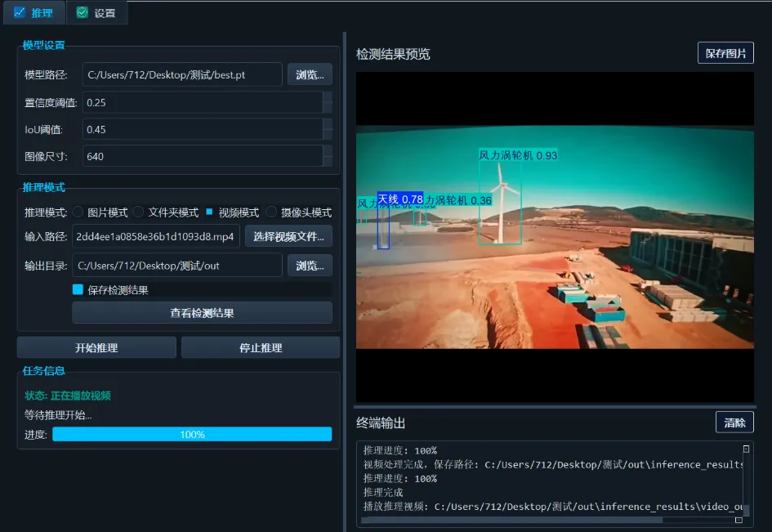The height and width of the screenshot is (532, 772).
Task: Clear the terminal output with 清除
Action: [734, 422]
